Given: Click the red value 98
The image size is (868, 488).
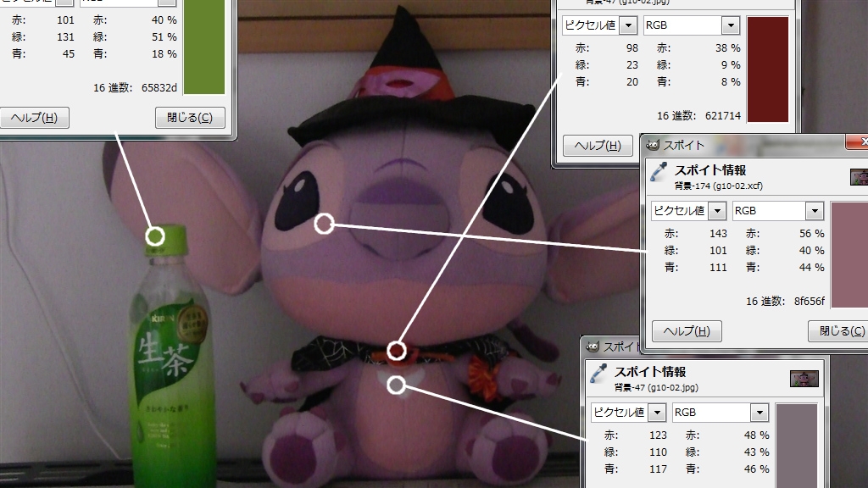Looking at the screenshot, I should (x=632, y=48).
